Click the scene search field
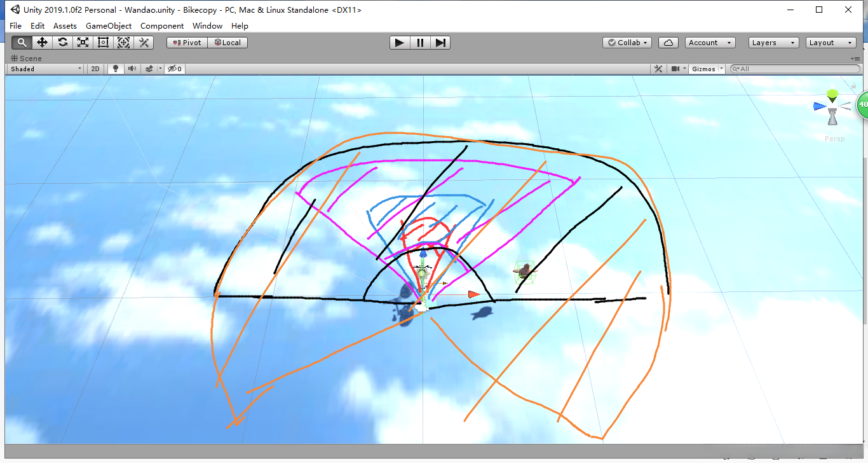 [794, 69]
